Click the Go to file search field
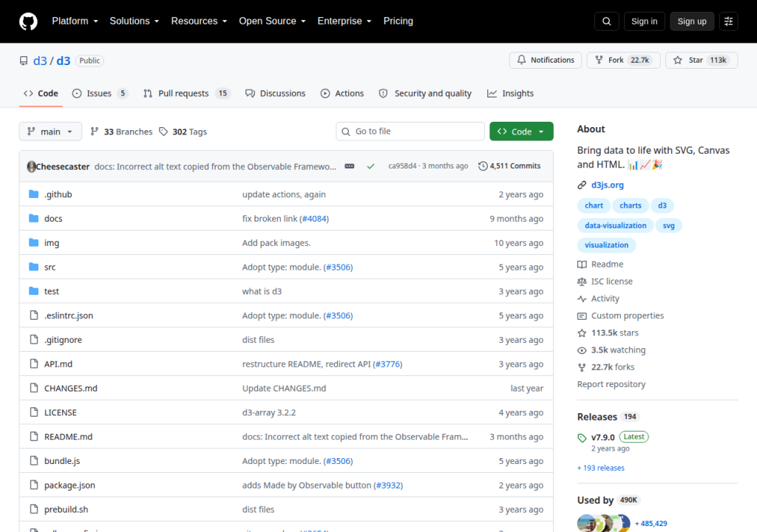The width and height of the screenshot is (757, 532). point(410,132)
